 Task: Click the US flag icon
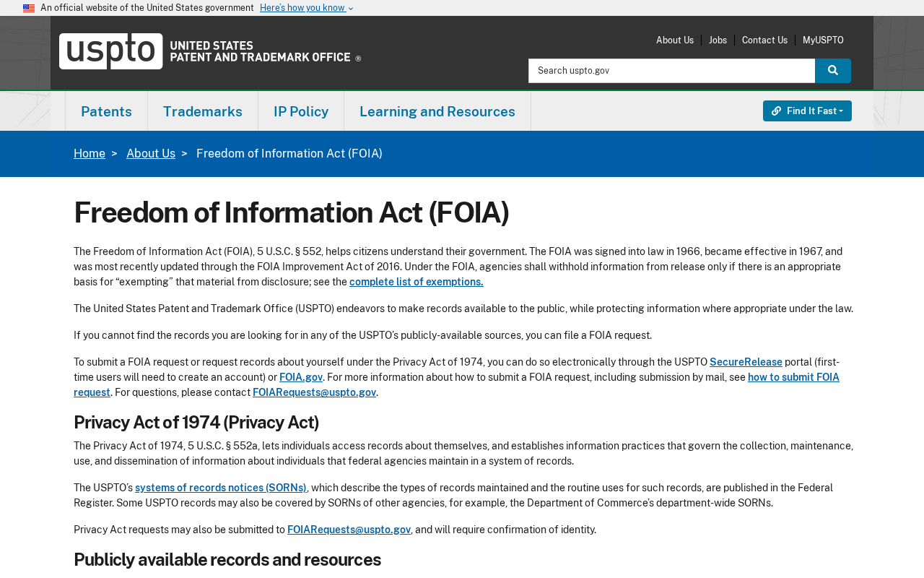(29, 8)
